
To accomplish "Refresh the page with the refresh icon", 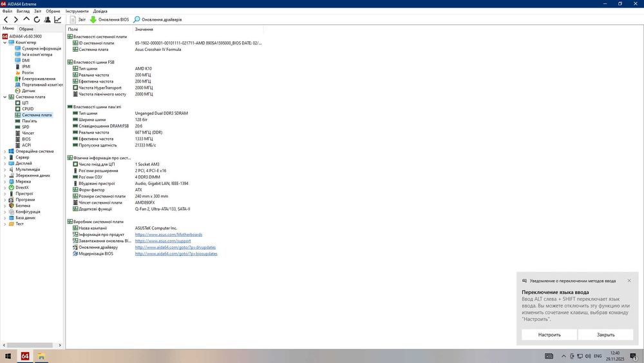I will tap(37, 19).
